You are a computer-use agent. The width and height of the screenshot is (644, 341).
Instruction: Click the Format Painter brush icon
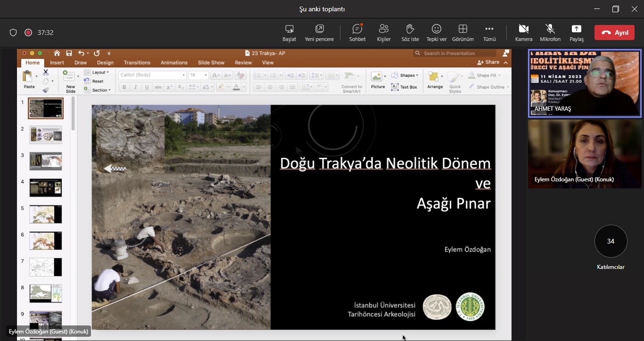tap(46, 90)
